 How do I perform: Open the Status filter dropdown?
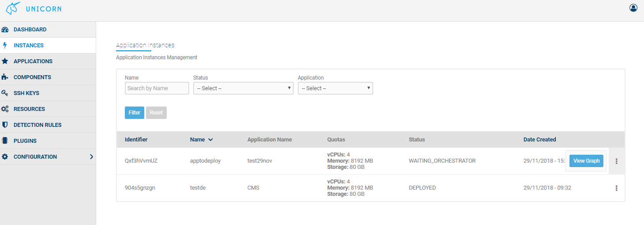pos(243,88)
